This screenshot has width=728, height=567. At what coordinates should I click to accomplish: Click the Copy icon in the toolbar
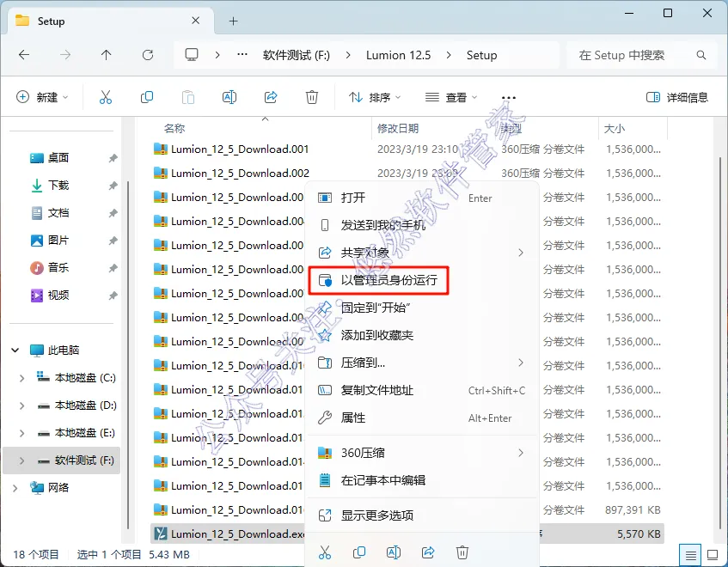[x=147, y=97]
